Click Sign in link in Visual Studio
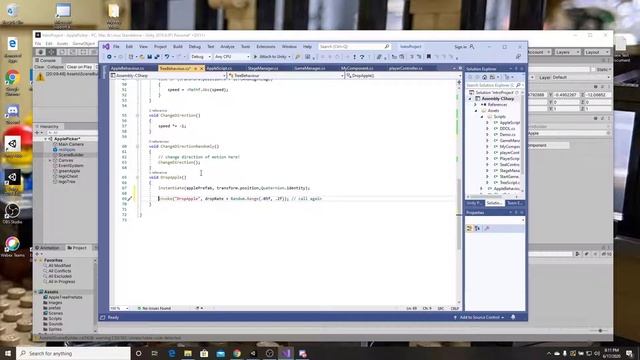The height and width of the screenshot is (360, 640). (460, 47)
